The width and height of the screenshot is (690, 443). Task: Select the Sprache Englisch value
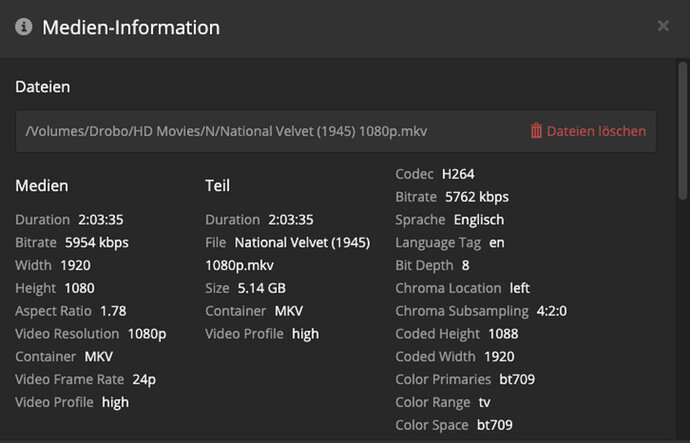coord(479,220)
